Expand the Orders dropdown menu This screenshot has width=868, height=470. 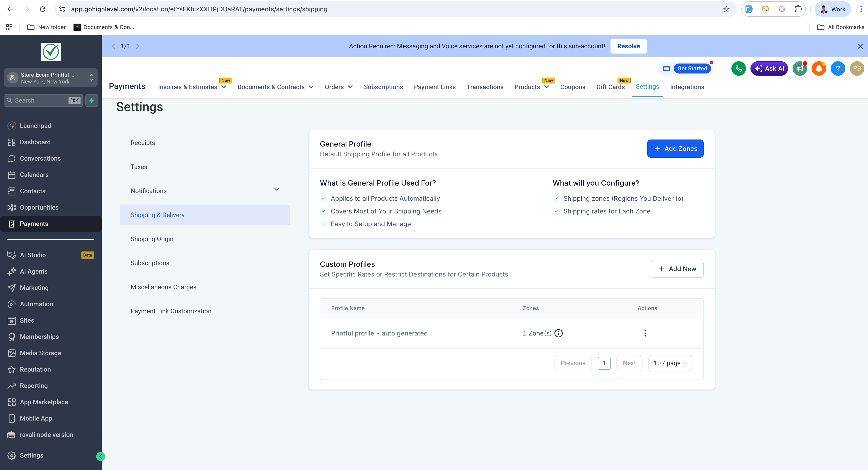pos(338,87)
